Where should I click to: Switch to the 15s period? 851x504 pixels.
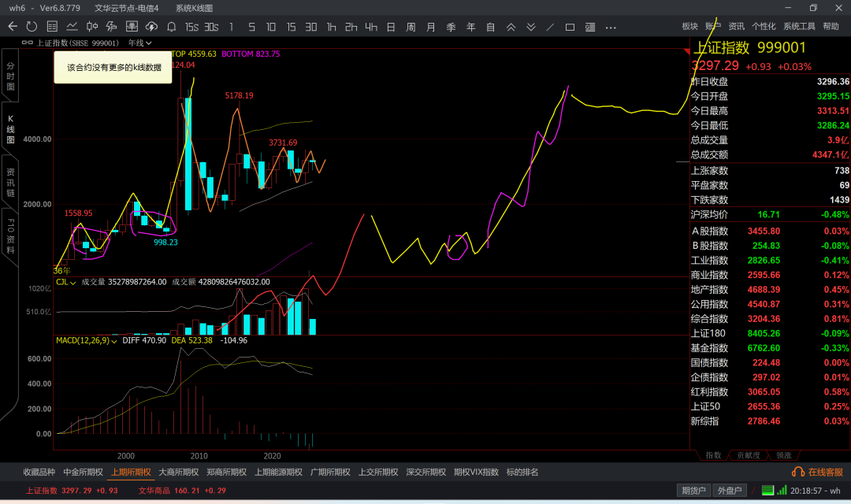pos(191,27)
